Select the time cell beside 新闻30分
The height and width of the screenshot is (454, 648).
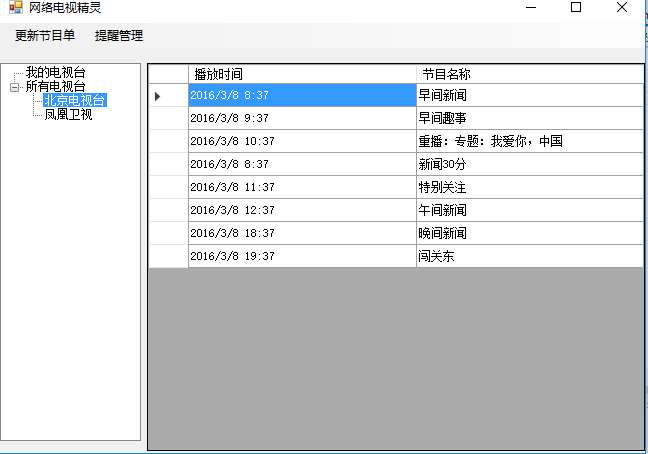302,164
